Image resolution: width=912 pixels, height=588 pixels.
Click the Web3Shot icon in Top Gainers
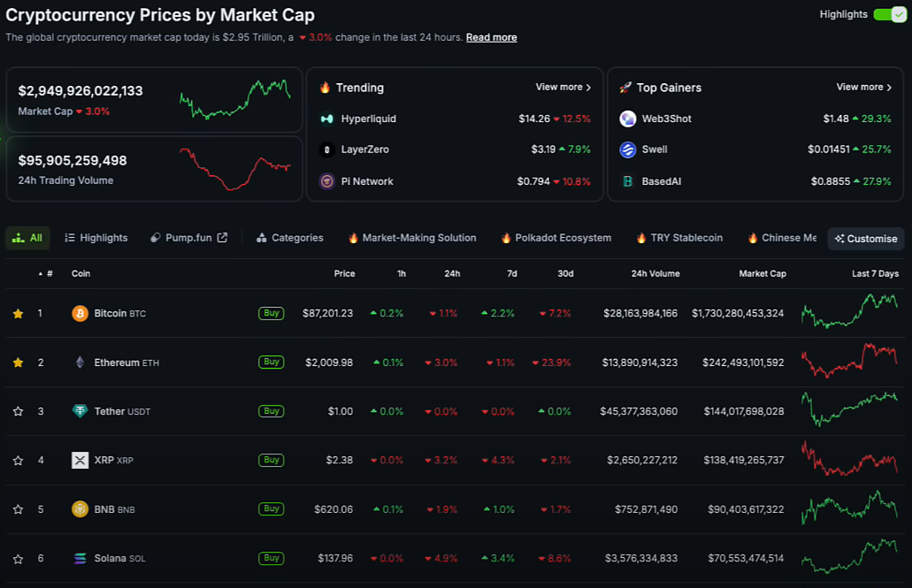coord(628,118)
